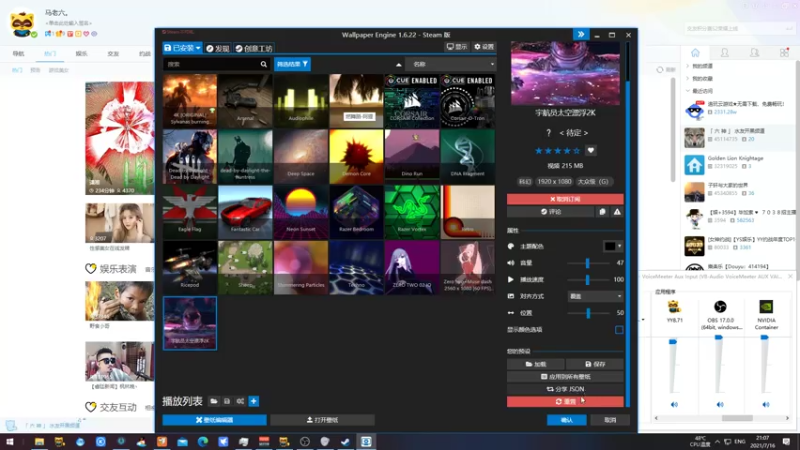The width and height of the screenshot is (800, 450).
Task: Click the Share JSON (分享 JSON) button
Action: click(565, 389)
